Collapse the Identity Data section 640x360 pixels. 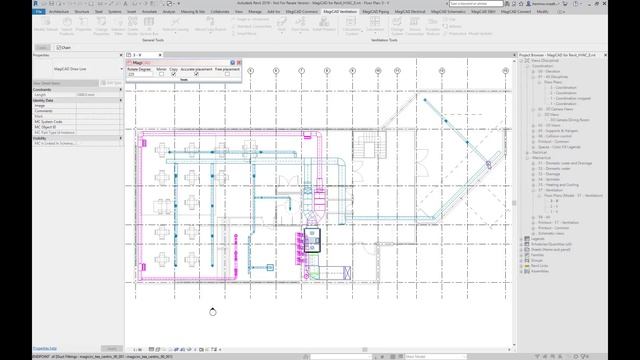120,100
